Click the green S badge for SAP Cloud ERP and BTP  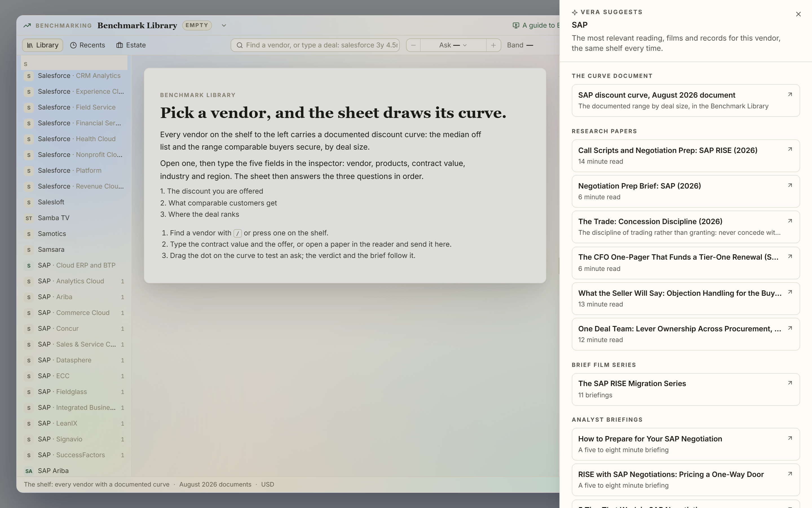click(x=29, y=265)
